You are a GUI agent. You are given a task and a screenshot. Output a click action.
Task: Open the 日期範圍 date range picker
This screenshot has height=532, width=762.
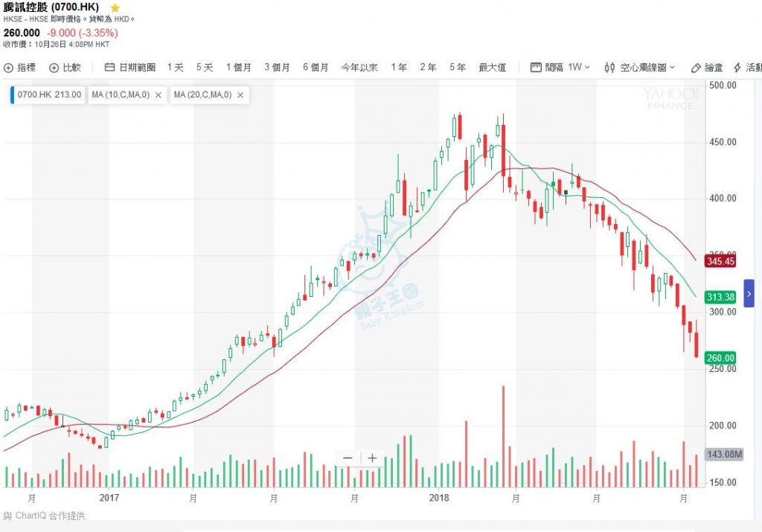130,68
